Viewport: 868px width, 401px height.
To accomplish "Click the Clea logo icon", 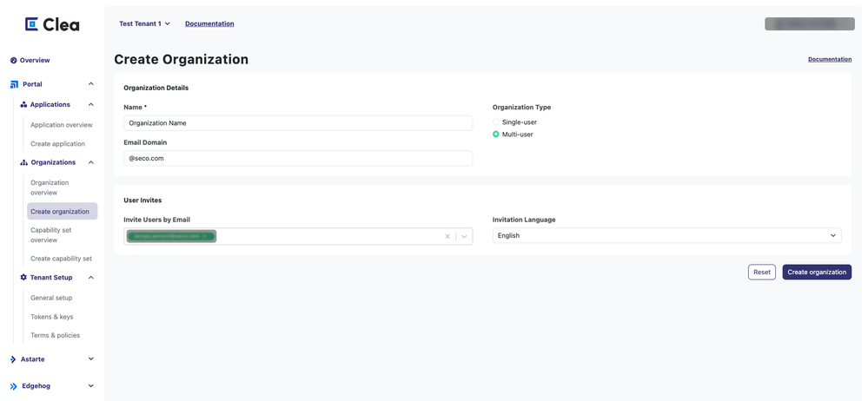I will (x=32, y=24).
